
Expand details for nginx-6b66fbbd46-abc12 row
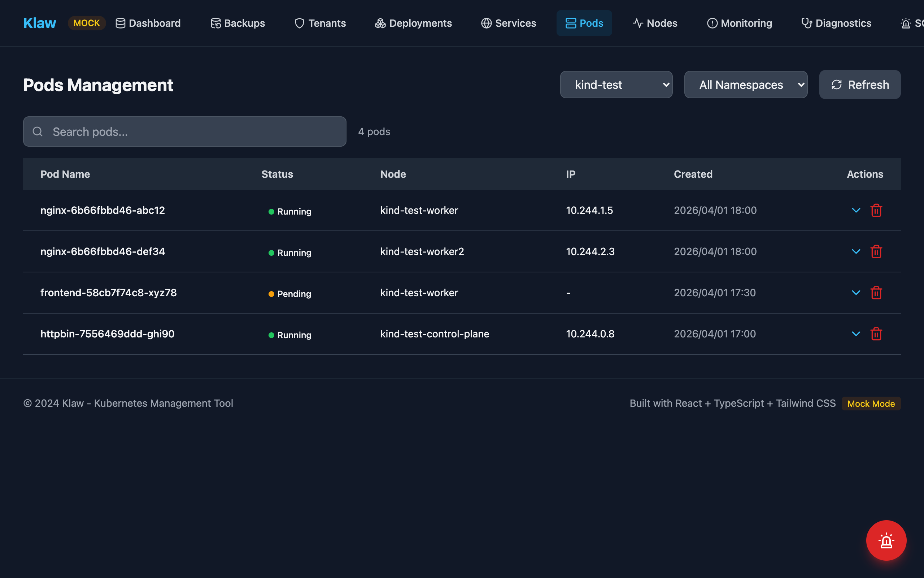click(856, 210)
